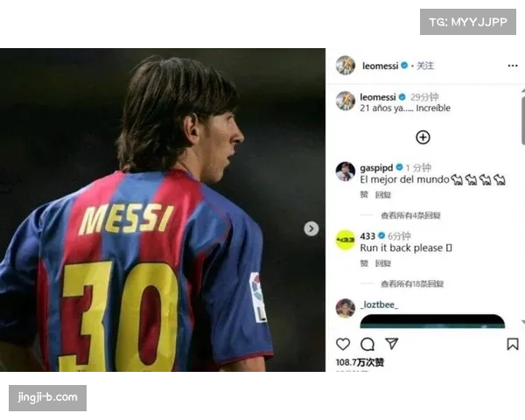Follow leomessi via 关注 link
525x420 pixels.
(x=425, y=66)
